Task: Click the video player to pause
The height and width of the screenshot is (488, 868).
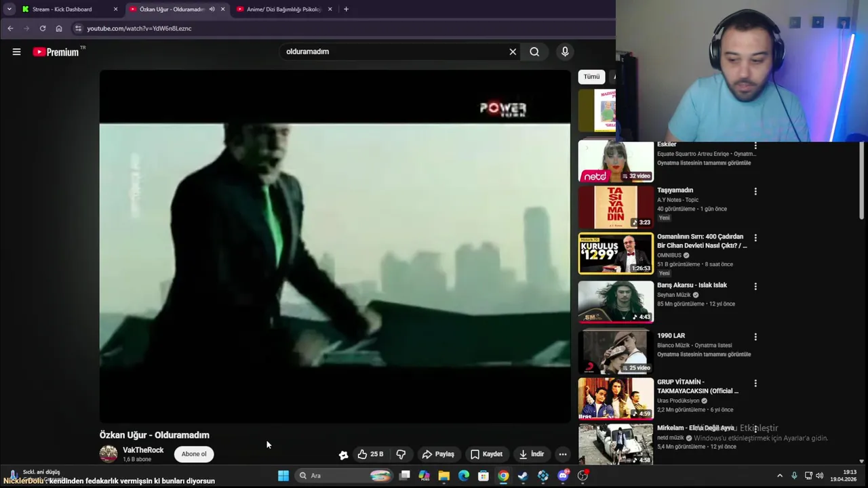Action: 335,245
